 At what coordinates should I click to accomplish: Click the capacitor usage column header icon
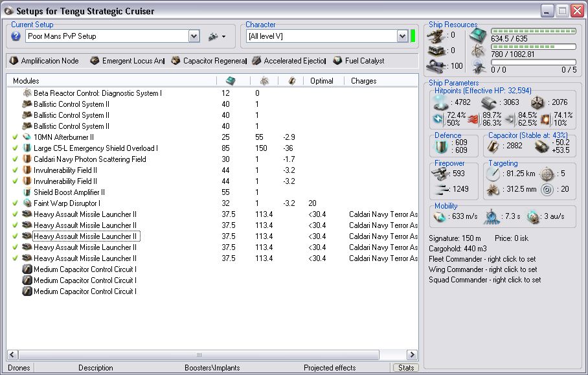(291, 80)
